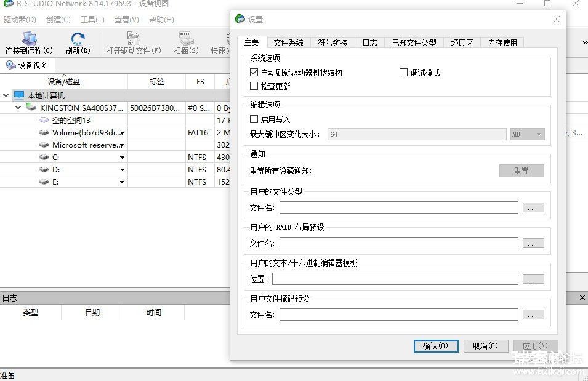This screenshot has height=381, width=588.
Task: Click the FS column header
Action: click(200, 81)
